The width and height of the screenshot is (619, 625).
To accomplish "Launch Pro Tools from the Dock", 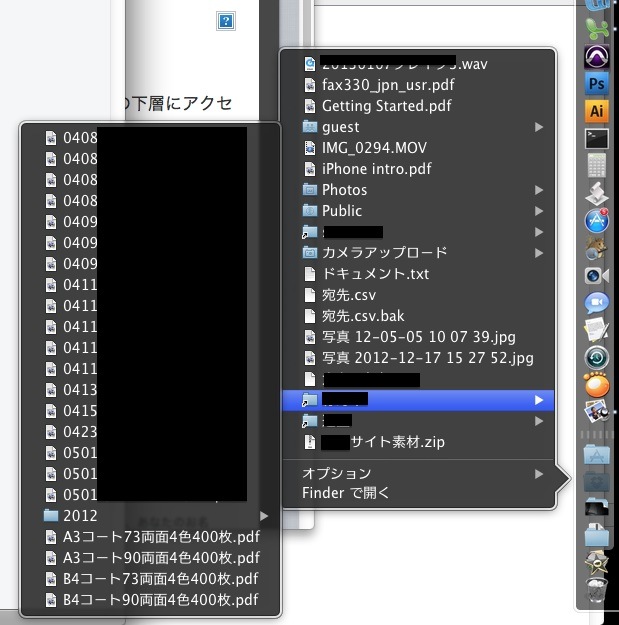I will coord(597,57).
